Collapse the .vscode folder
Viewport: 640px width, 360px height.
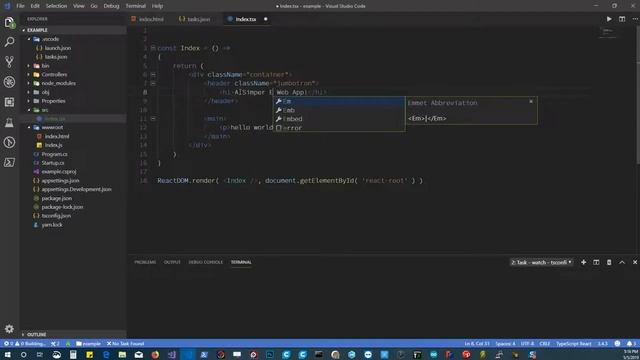[73, 39]
